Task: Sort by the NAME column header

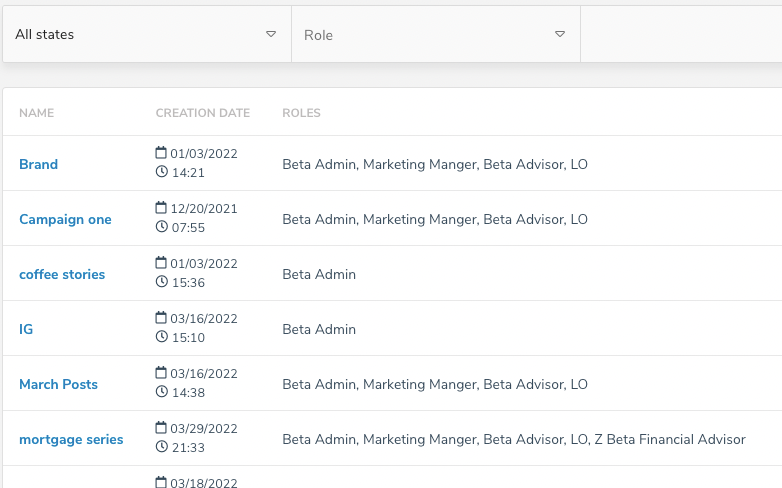Action: (36, 113)
